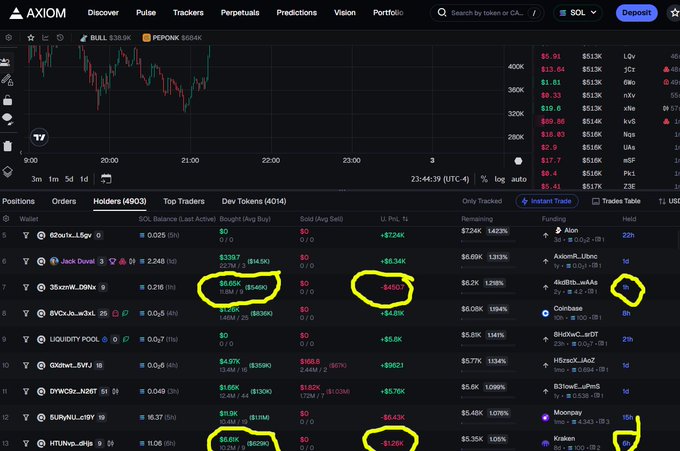Open the Perpetuals section

pos(240,13)
